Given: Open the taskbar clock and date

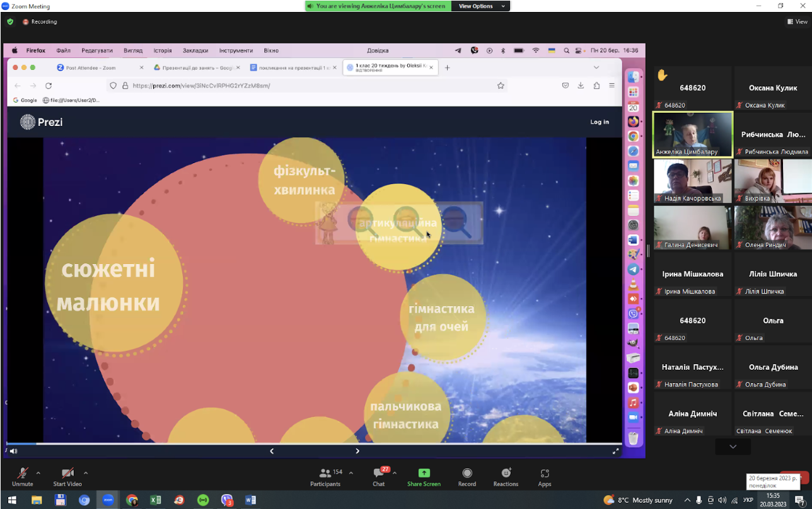Looking at the screenshot, I should point(773,500).
